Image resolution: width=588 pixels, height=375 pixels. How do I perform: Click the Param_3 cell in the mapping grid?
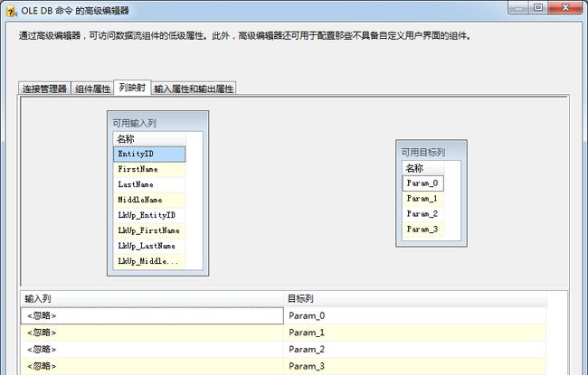[x=415, y=366]
